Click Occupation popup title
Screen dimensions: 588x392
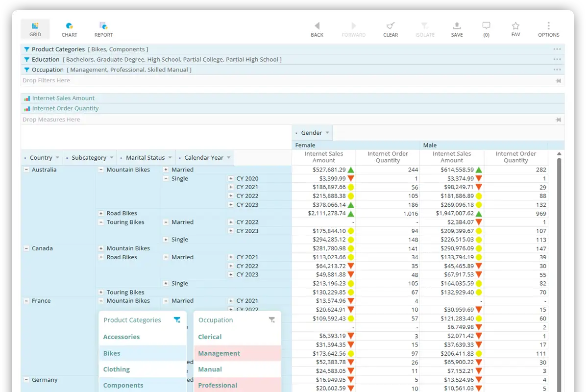click(216, 320)
